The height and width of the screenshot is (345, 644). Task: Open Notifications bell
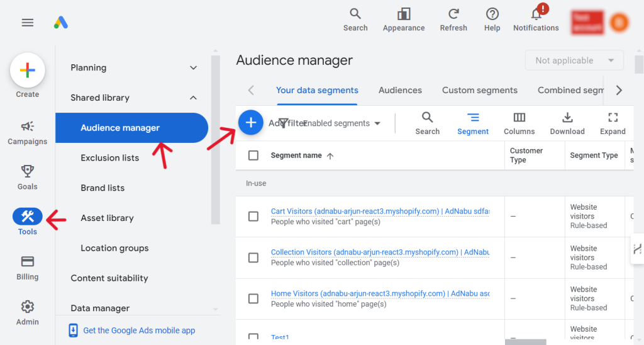[536, 20]
